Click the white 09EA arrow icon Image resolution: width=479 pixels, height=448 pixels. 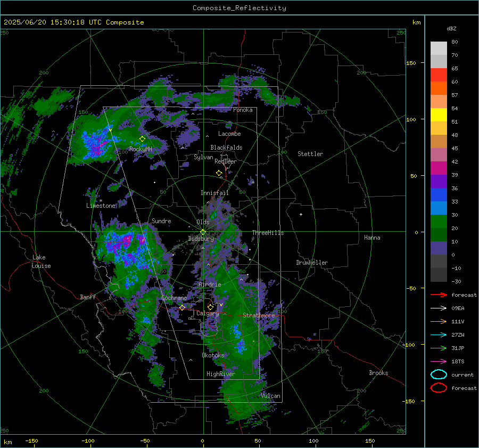pos(439,308)
